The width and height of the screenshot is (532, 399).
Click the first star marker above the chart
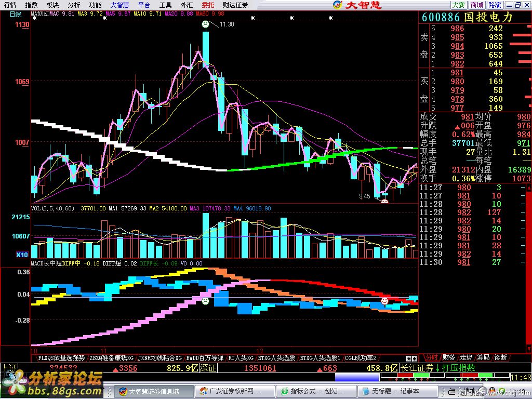(34, 18)
